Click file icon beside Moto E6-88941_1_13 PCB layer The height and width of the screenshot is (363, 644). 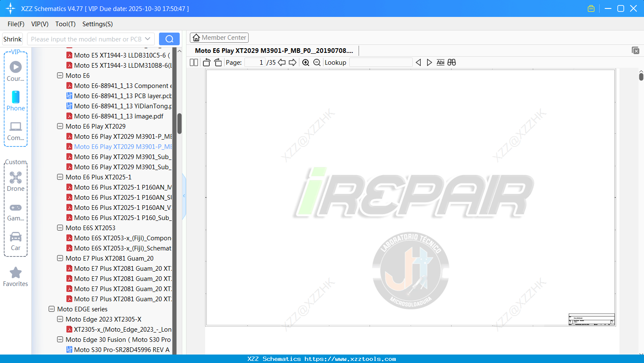click(x=69, y=96)
